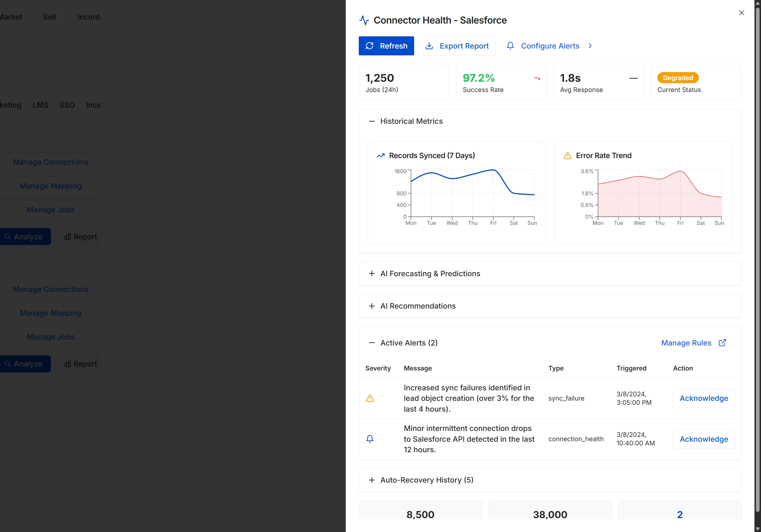Close the Connector Health panel
This screenshot has width=761, height=532.
coord(741,13)
